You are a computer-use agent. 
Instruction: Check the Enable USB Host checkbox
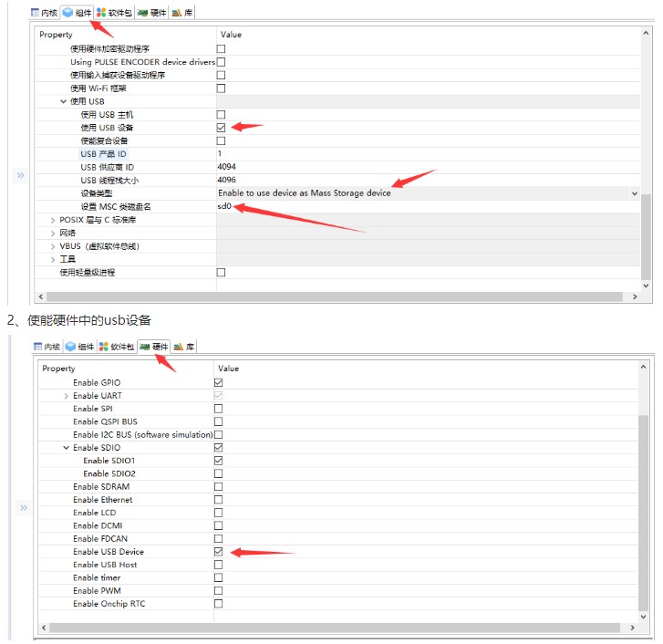[x=218, y=565]
